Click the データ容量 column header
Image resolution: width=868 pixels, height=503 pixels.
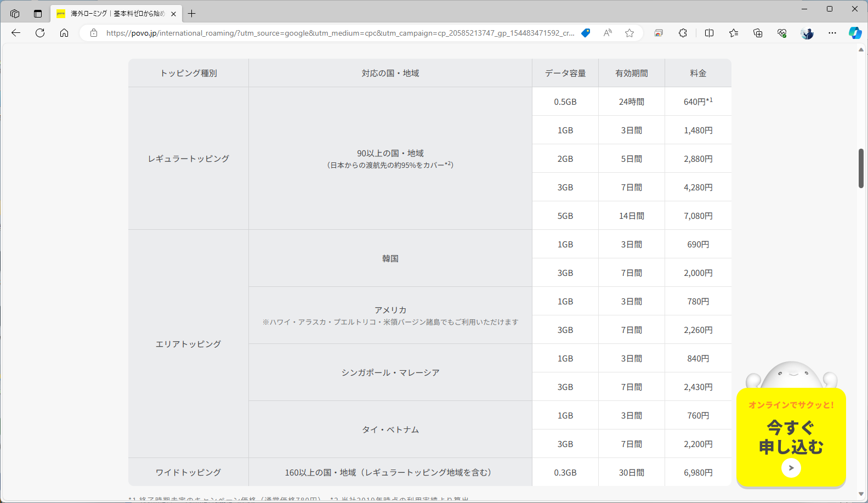pos(565,73)
